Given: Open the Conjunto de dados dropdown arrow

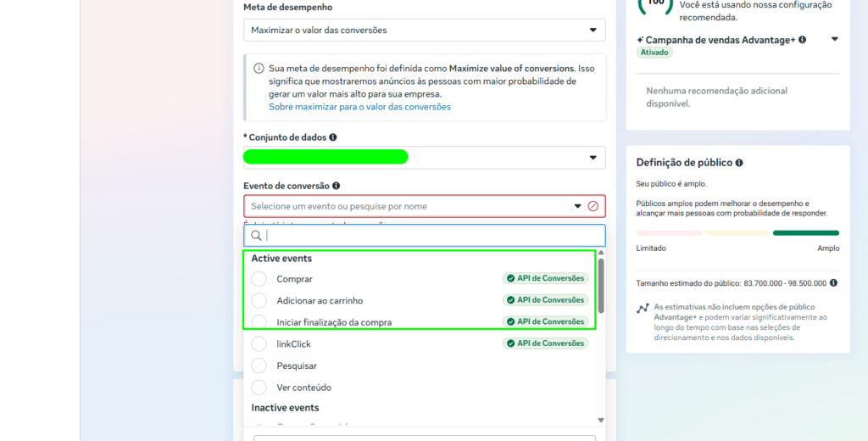Looking at the screenshot, I should coord(593,158).
